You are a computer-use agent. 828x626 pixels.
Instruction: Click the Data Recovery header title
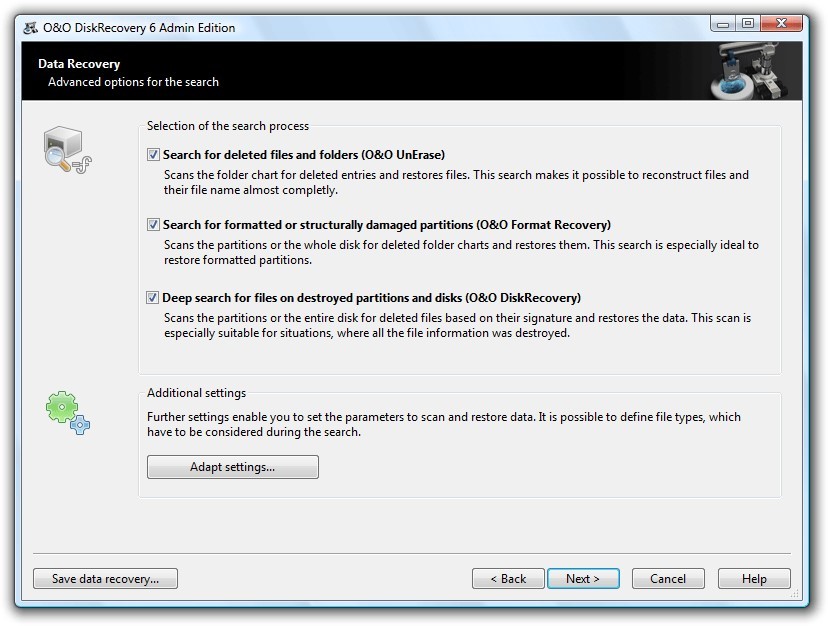[79, 64]
